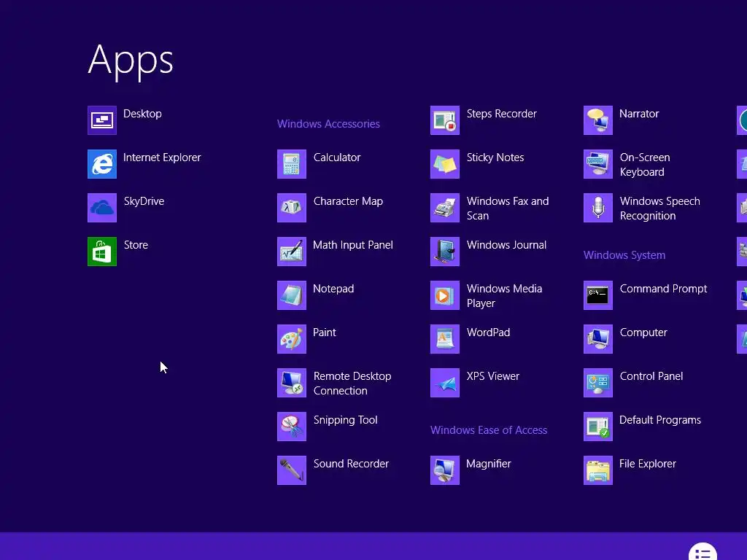Select the Windows Ease of Access heading
Image resolution: width=747 pixels, height=560 pixels.
(x=489, y=430)
